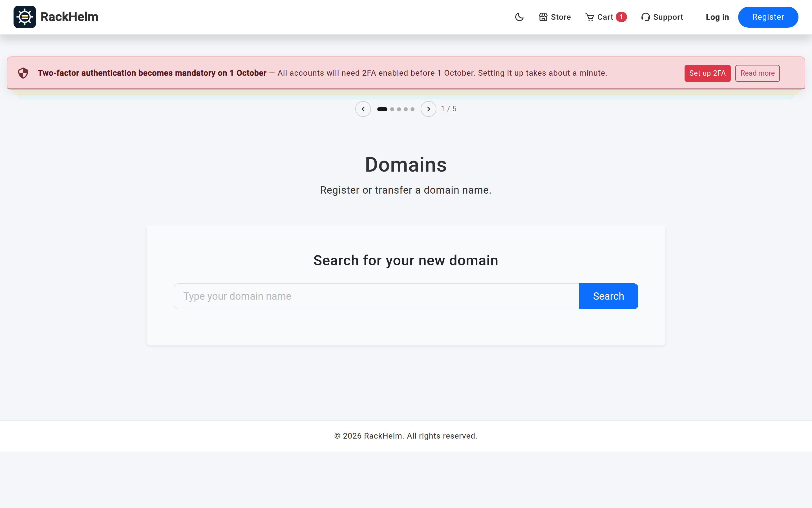Viewport: 812px width, 508px height.
Task: Click the blue Register button
Action: click(x=768, y=17)
